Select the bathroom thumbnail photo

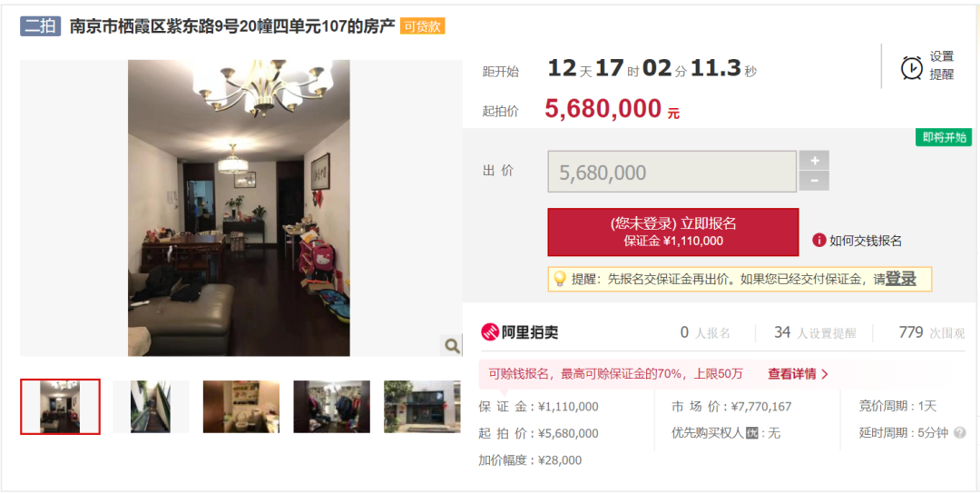point(241,407)
